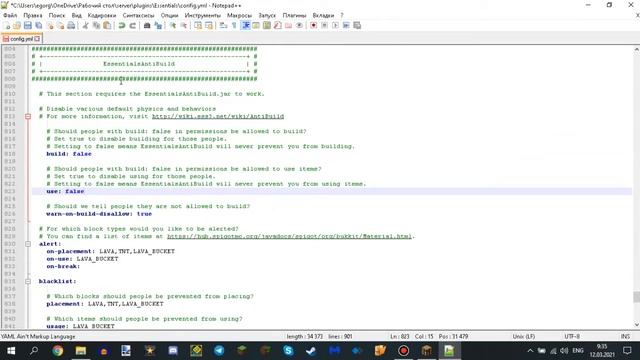640x360 pixels.
Task: Click the Close All toolbar icon
Action: 60,26
